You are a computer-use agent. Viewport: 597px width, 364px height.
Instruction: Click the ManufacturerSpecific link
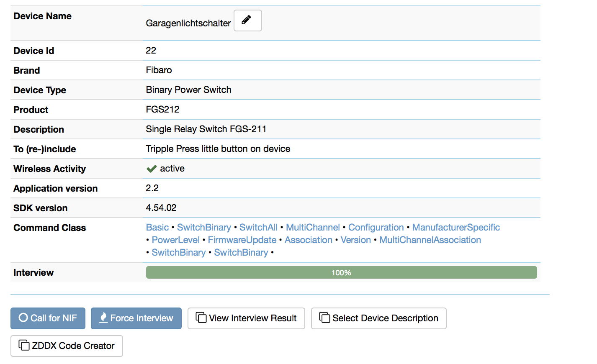pos(456,228)
